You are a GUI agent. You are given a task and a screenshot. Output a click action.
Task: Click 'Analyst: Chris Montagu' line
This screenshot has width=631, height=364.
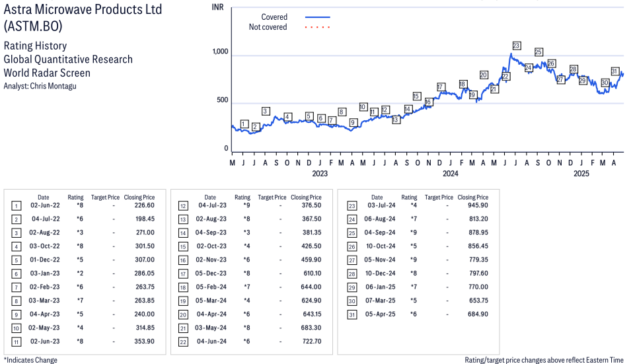[x=40, y=86]
